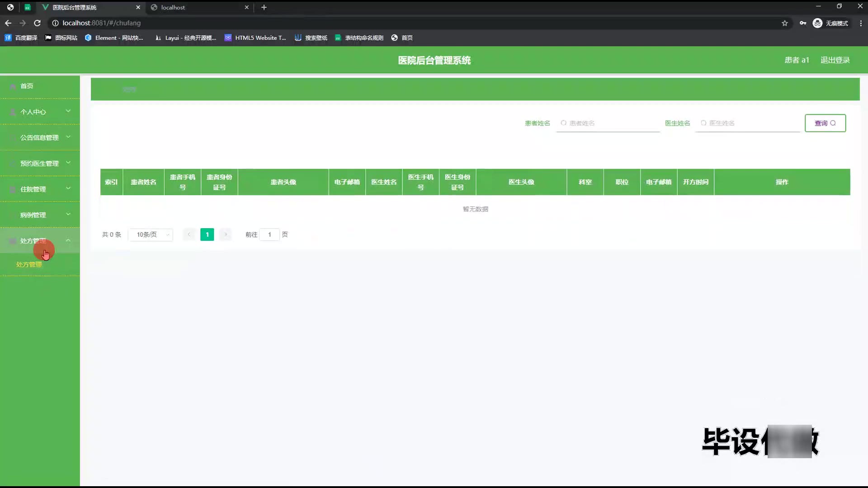
Task: Click the browser reload icon
Action: pos(38,23)
